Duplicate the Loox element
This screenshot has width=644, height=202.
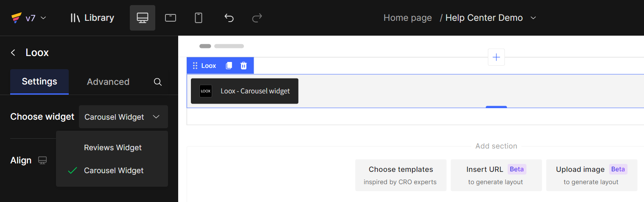tap(229, 66)
